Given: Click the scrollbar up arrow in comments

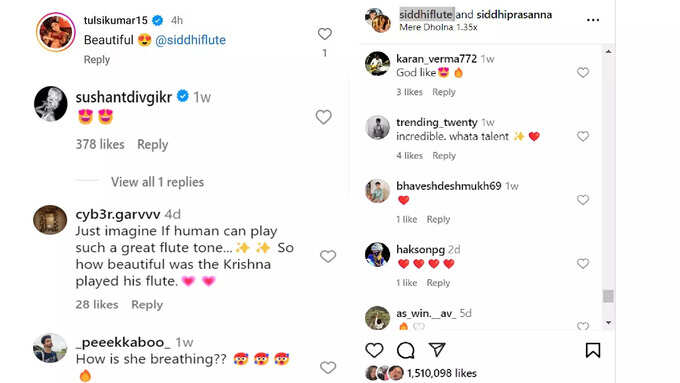Looking at the screenshot, I should [608, 52].
